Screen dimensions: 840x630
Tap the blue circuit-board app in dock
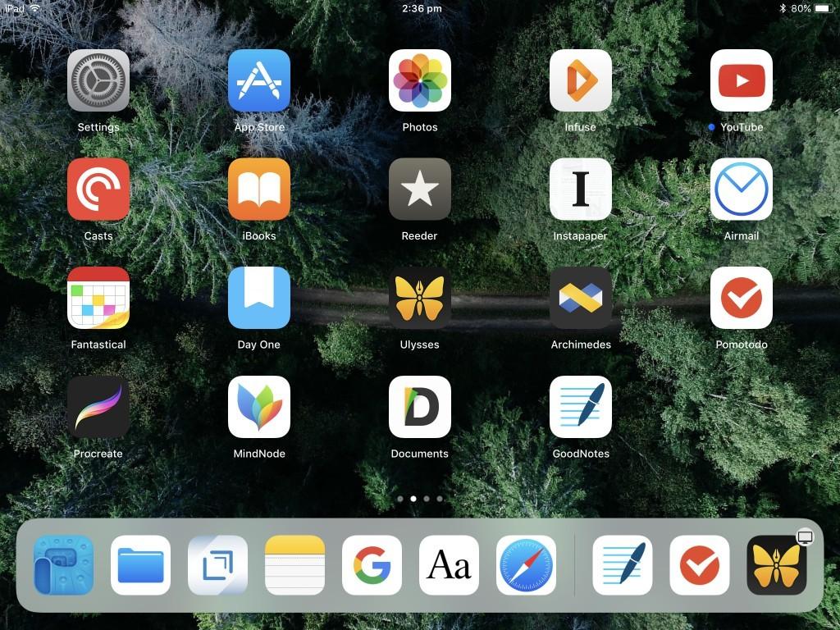pos(63,565)
